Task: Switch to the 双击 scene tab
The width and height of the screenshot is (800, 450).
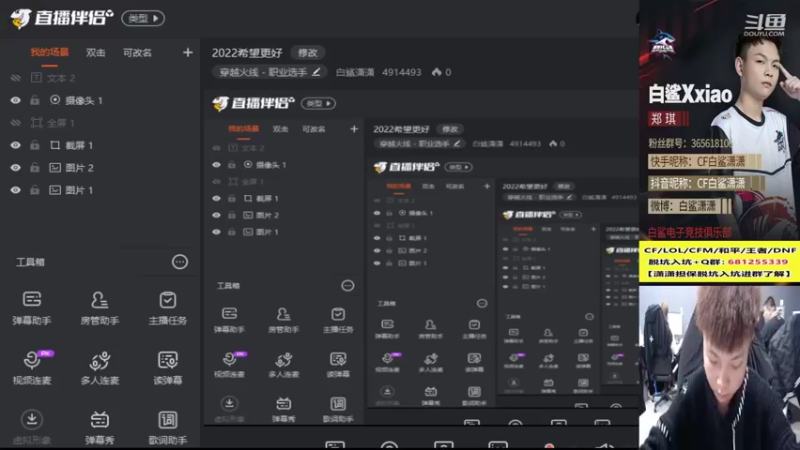Action: [95, 53]
